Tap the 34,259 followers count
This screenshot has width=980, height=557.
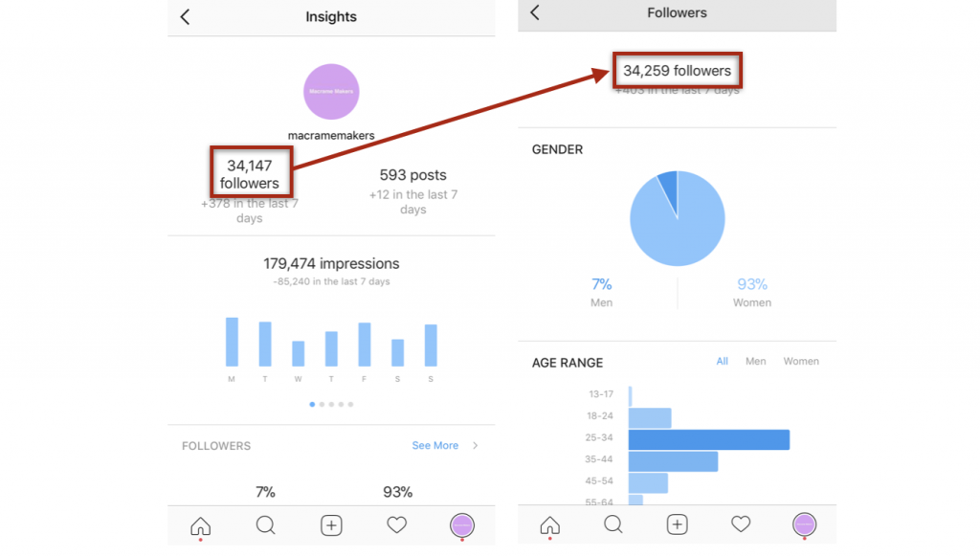pyautogui.click(x=677, y=71)
